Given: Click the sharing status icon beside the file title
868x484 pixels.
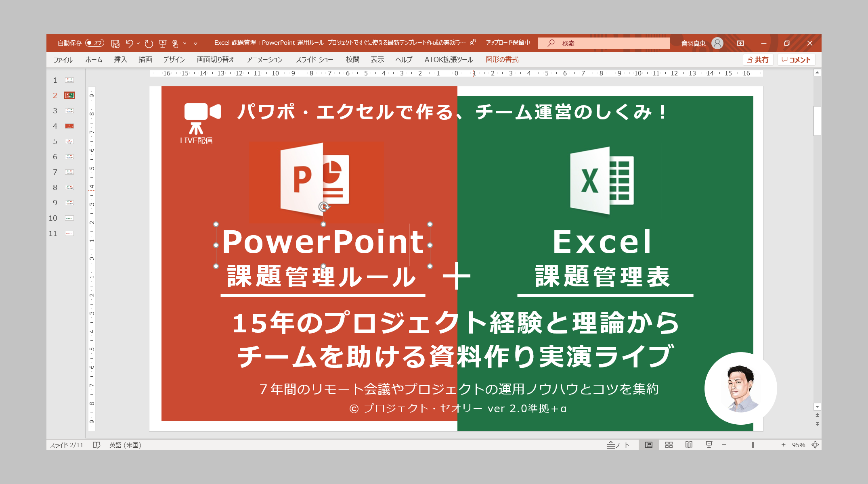Looking at the screenshot, I should pos(473,42).
